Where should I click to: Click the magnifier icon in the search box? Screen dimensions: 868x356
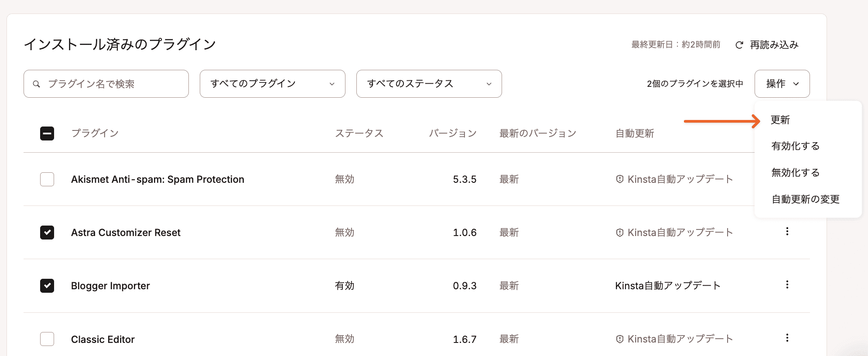point(37,84)
